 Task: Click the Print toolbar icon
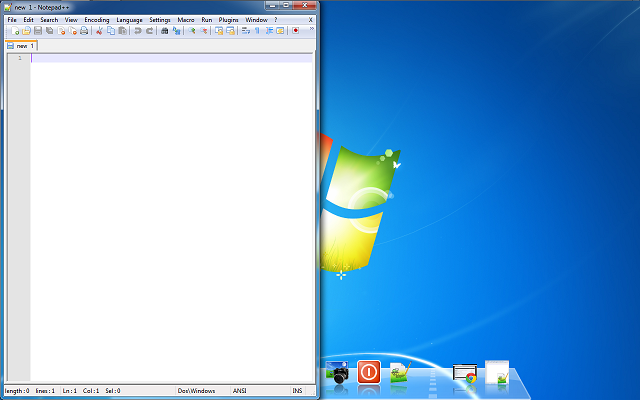click(84, 31)
